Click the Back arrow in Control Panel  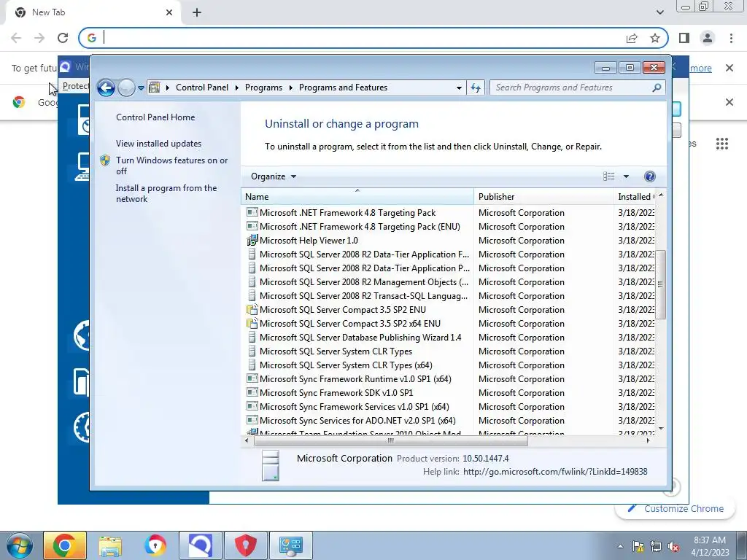(x=106, y=87)
